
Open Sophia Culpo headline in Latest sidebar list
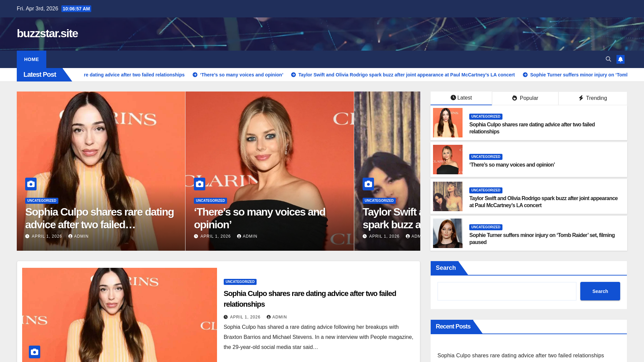point(532,128)
